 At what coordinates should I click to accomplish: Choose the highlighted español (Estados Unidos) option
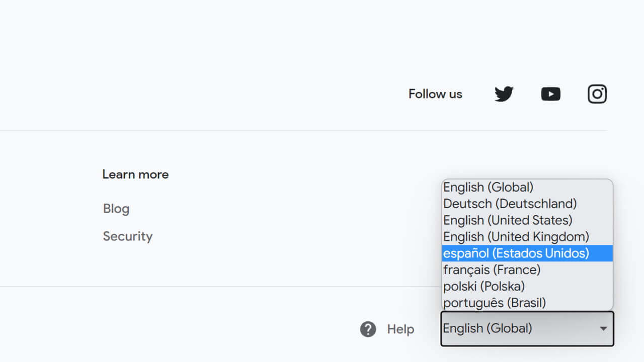click(516, 253)
